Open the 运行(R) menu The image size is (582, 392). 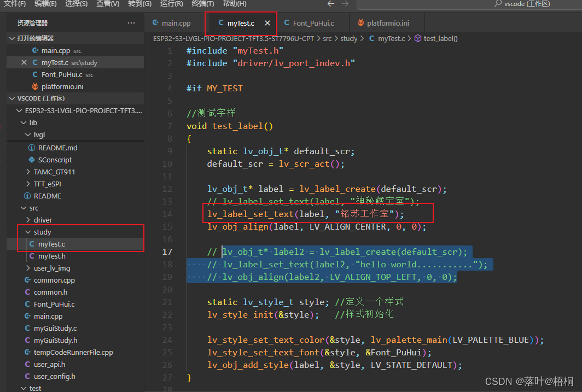171,4
